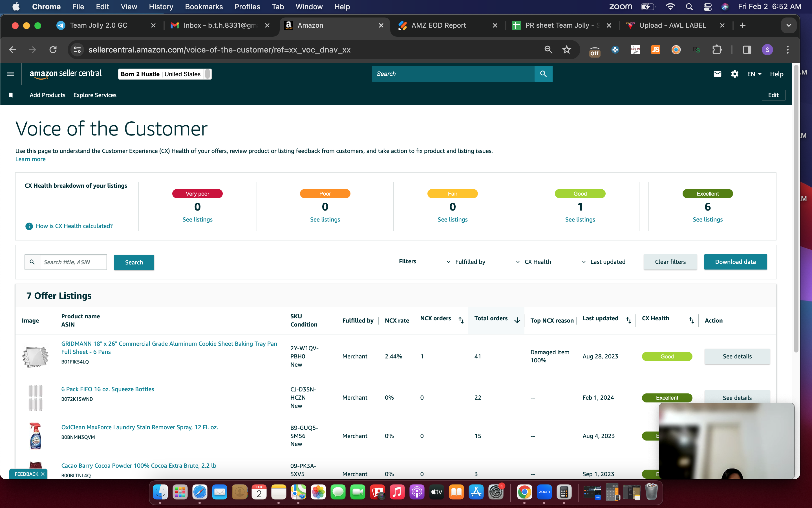Bookmark this page with the star icon
This screenshot has height=508, width=812.
[567, 50]
